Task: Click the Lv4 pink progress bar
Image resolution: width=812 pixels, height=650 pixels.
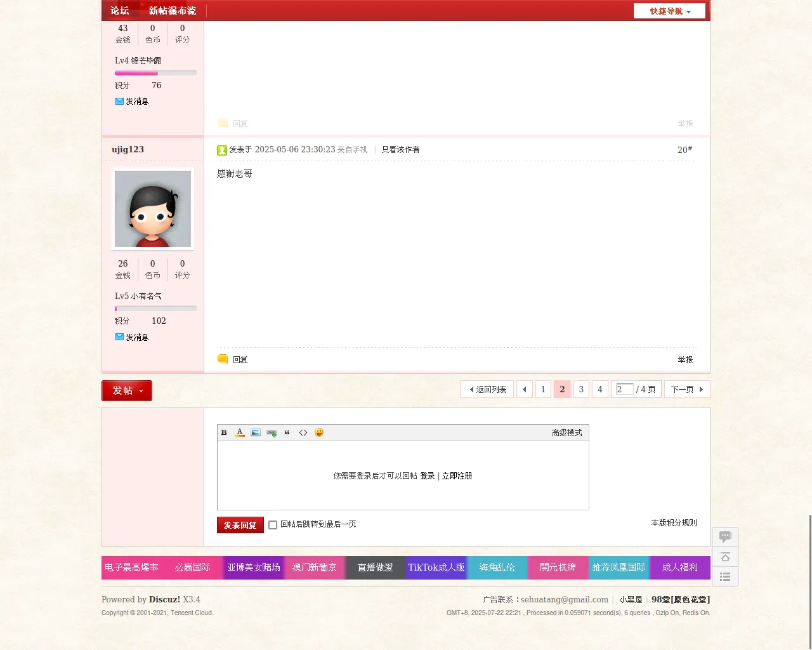Action: [155, 73]
